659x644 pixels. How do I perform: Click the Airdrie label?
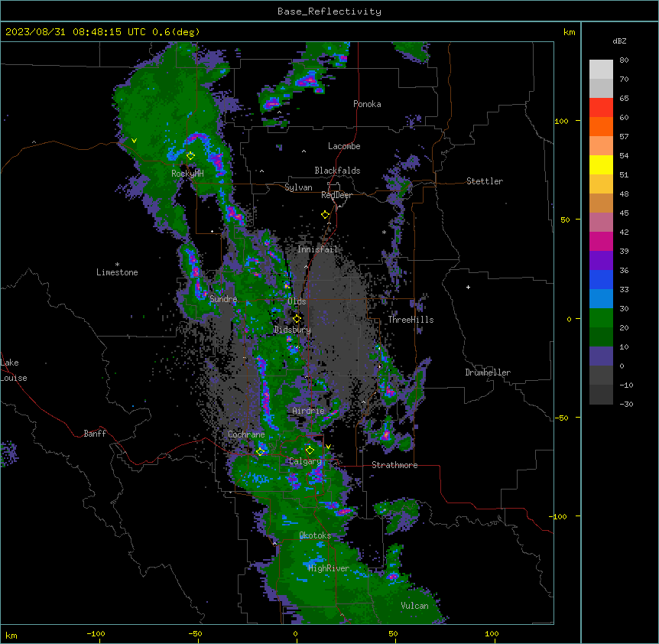tap(309, 411)
